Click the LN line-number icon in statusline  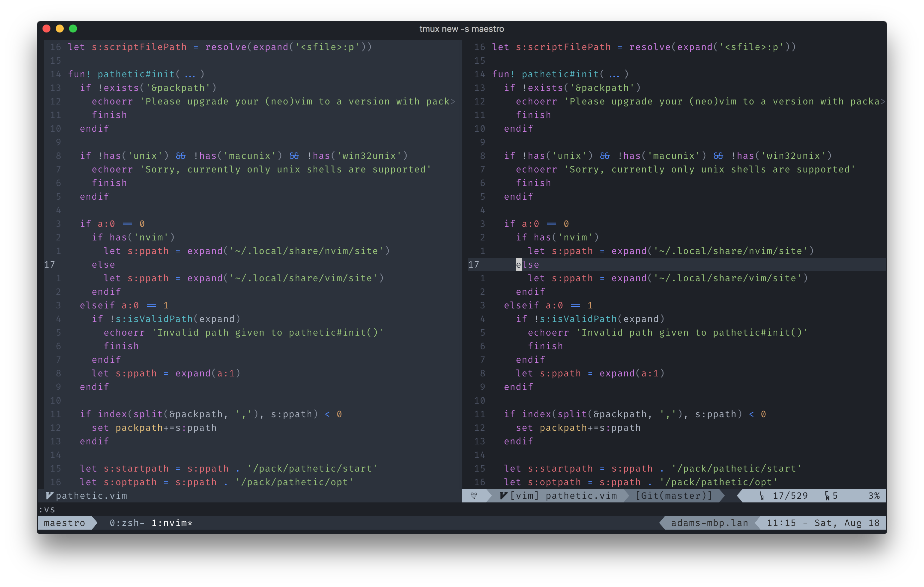[x=762, y=496]
